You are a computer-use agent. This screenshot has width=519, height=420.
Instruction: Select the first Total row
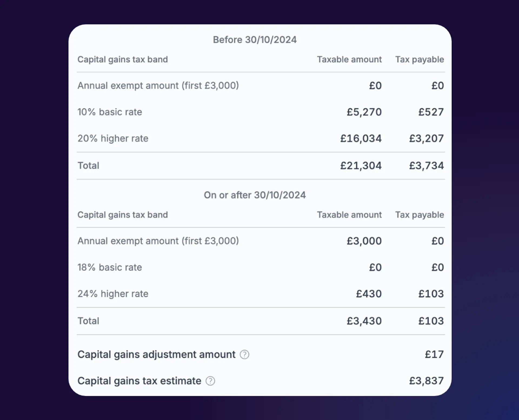pos(88,165)
